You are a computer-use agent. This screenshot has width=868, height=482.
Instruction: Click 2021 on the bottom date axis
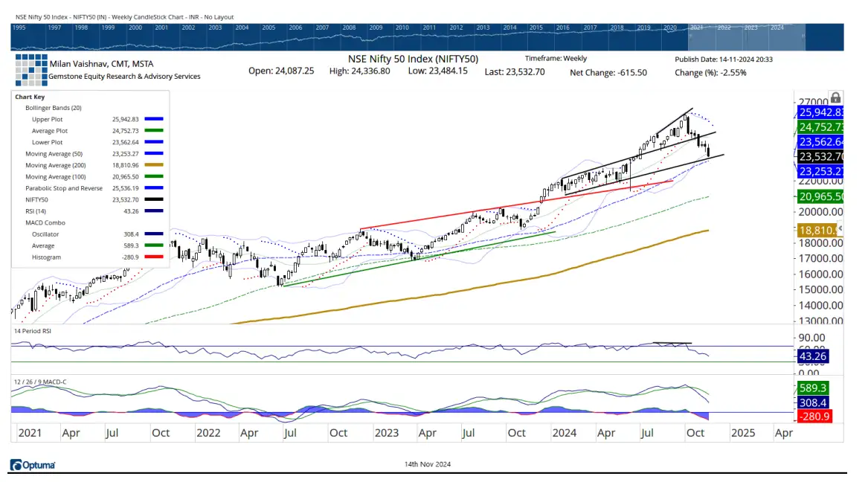(x=30, y=433)
